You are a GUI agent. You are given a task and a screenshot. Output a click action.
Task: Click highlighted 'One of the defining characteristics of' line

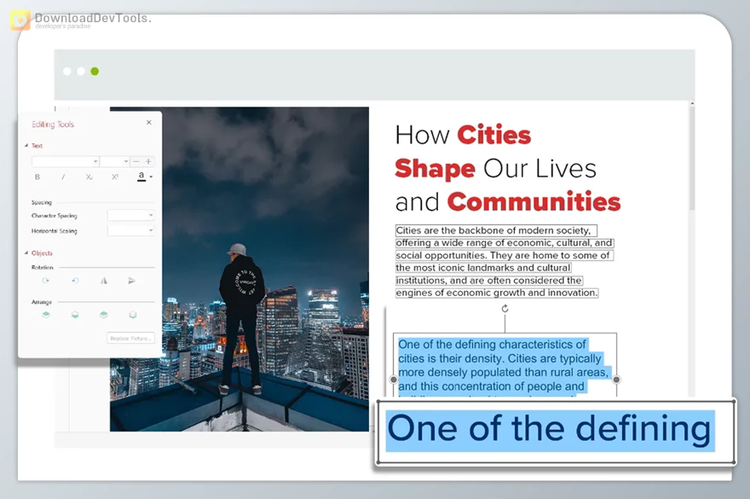[x=492, y=344]
